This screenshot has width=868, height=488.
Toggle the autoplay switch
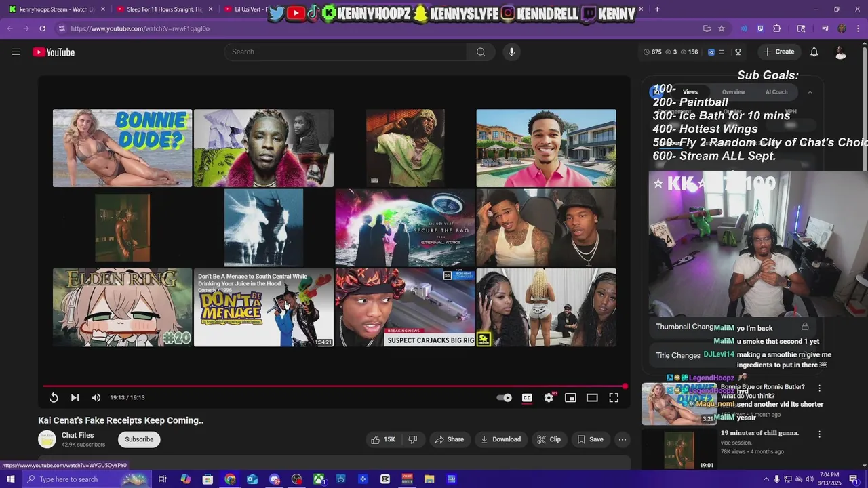tap(505, 398)
